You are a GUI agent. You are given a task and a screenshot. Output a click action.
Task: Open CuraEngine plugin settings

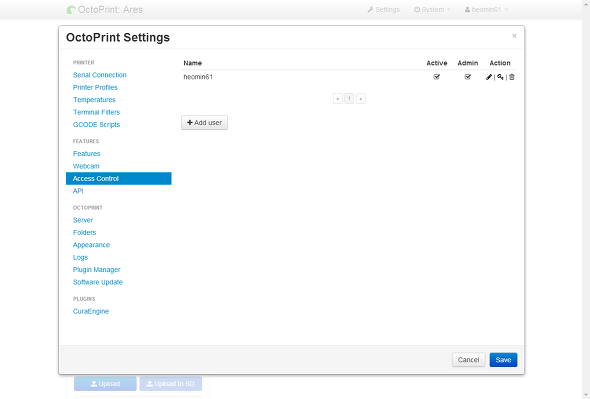tap(91, 311)
